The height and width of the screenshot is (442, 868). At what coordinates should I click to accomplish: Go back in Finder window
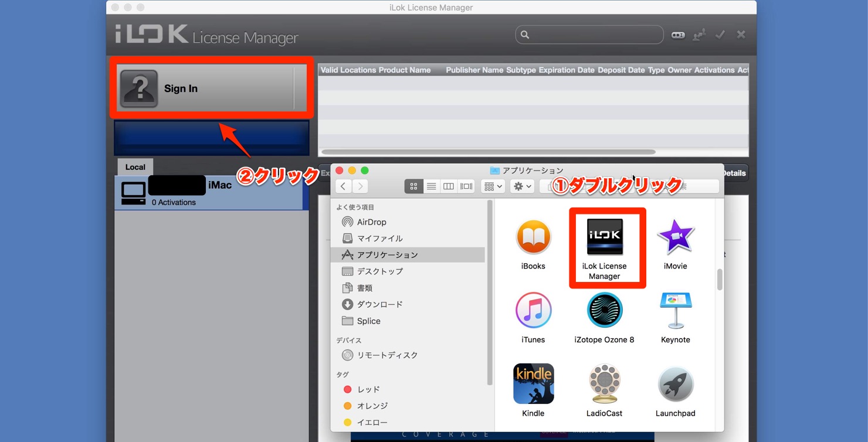click(343, 186)
